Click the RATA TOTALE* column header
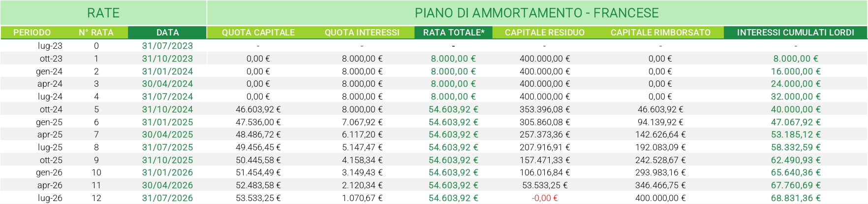 [x=454, y=33]
